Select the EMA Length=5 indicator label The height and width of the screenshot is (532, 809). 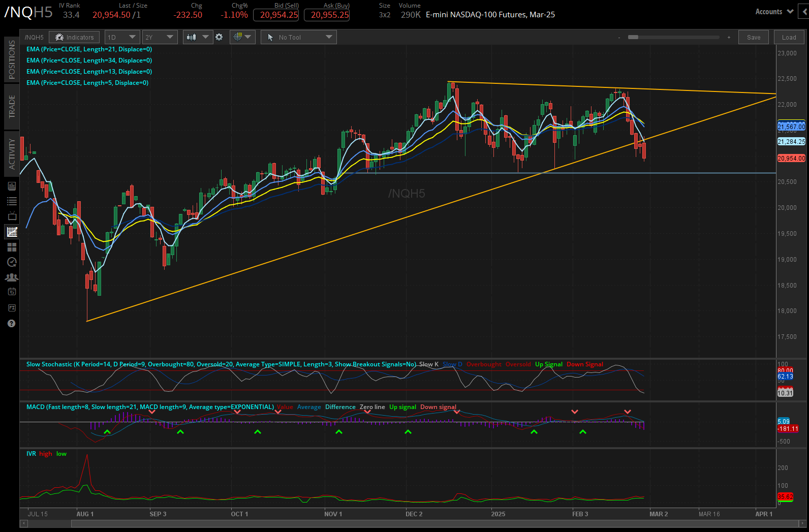point(87,83)
